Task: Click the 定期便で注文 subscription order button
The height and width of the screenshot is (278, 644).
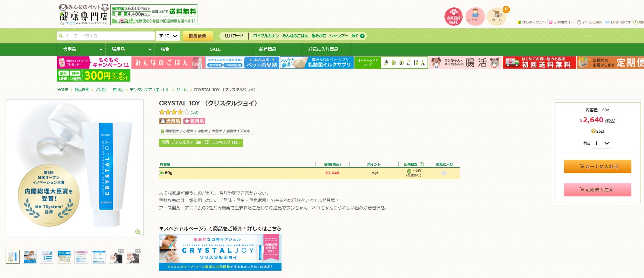Action: (x=598, y=189)
